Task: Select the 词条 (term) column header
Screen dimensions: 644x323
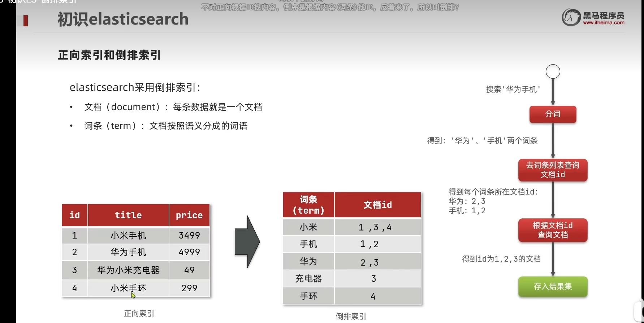Action: (x=308, y=205)
